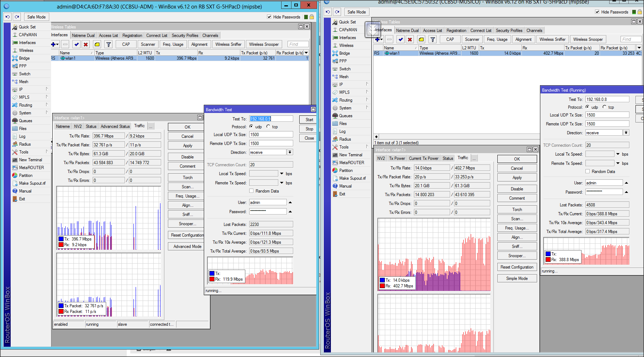
Task: Click the Test To address field in left Bandwidth Test
Action: (x=271, y=119)
